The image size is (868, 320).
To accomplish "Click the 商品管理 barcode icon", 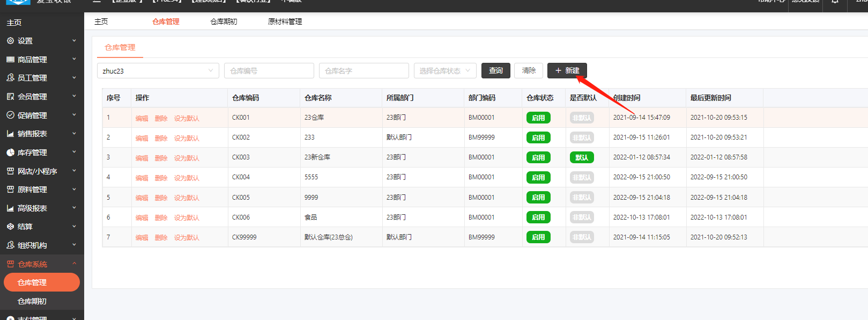I will pyautogui.click(x=10, y=60).
